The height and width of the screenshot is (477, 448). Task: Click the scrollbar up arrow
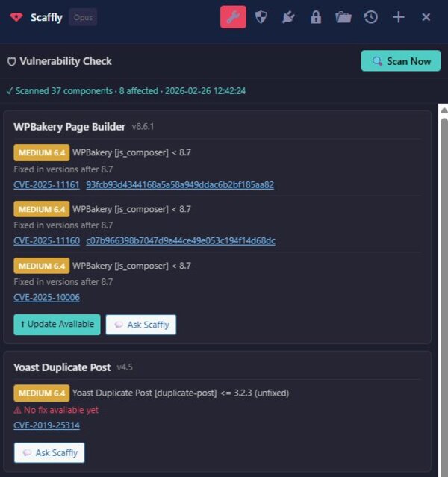click(444, 110)
